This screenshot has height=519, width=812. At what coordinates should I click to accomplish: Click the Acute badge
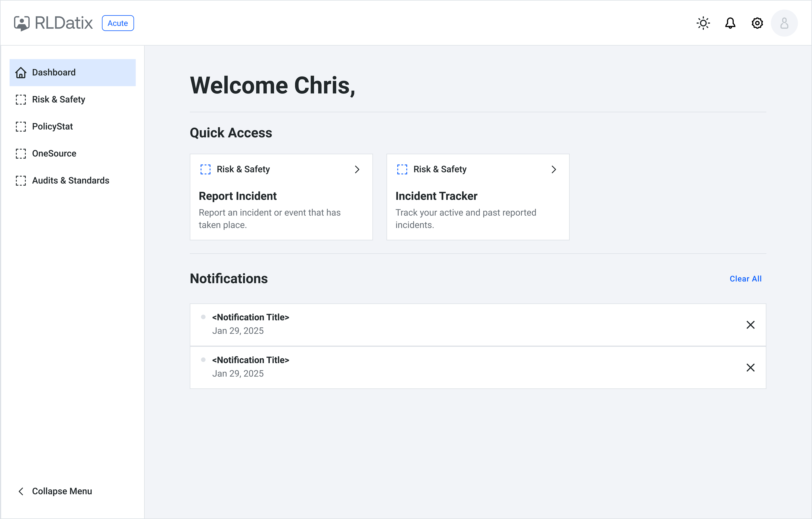point(118,23)
